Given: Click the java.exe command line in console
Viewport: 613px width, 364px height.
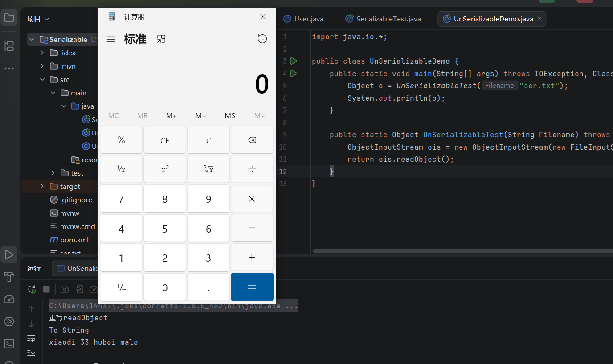Looking at the screenshot, I should [x=173, y=306].
